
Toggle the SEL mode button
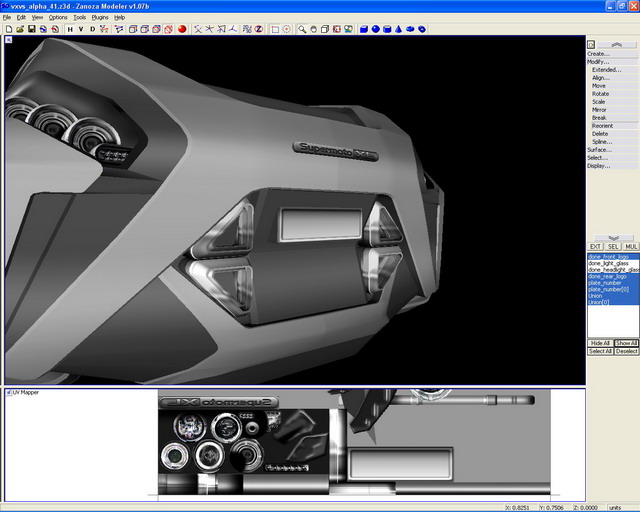pos(613,246)
